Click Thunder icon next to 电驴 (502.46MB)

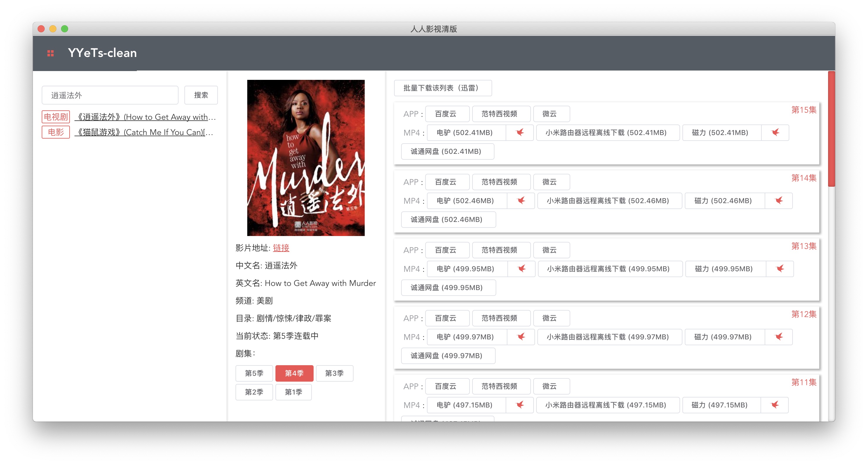521,201
